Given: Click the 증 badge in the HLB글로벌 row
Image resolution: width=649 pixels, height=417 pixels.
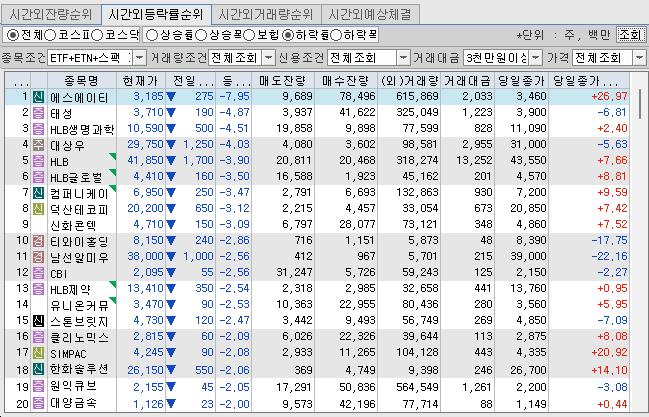Looking at the screenshot, I should tap(38, 177).
